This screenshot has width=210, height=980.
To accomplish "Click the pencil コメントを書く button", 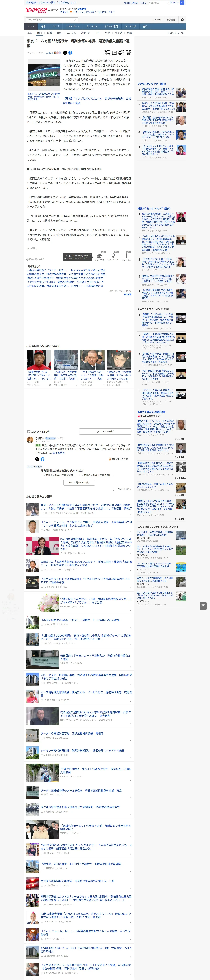I will coord(105,431).
